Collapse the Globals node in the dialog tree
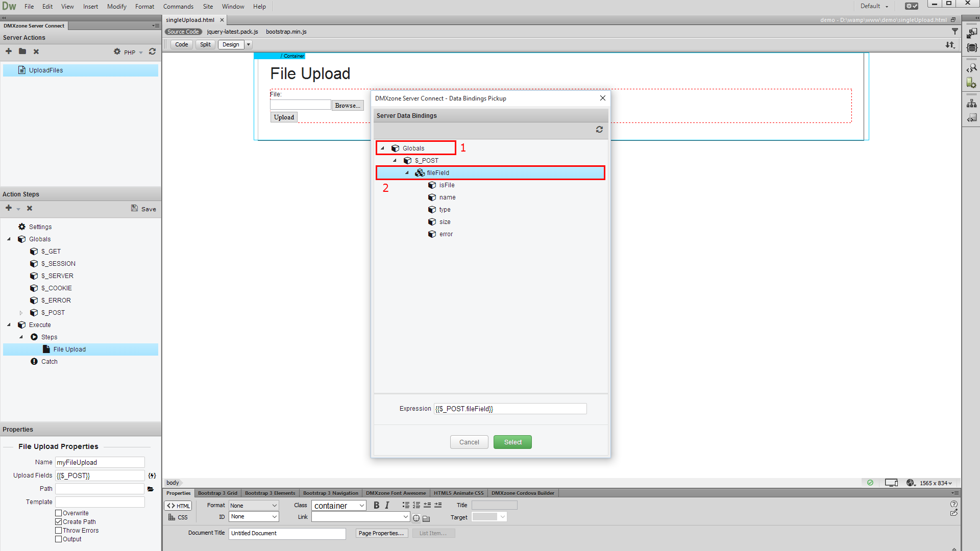The height and width of the screenshot is (551, 980). 382,148
